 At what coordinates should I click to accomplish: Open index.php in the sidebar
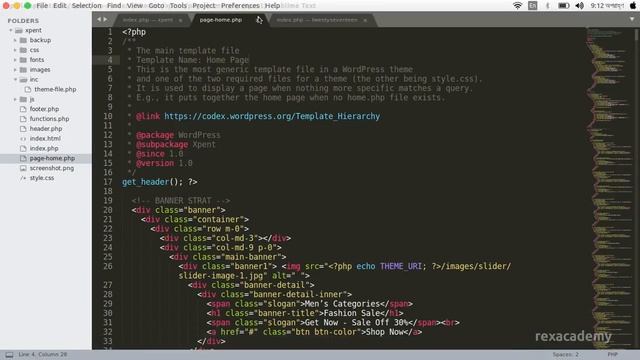(44, 149)
